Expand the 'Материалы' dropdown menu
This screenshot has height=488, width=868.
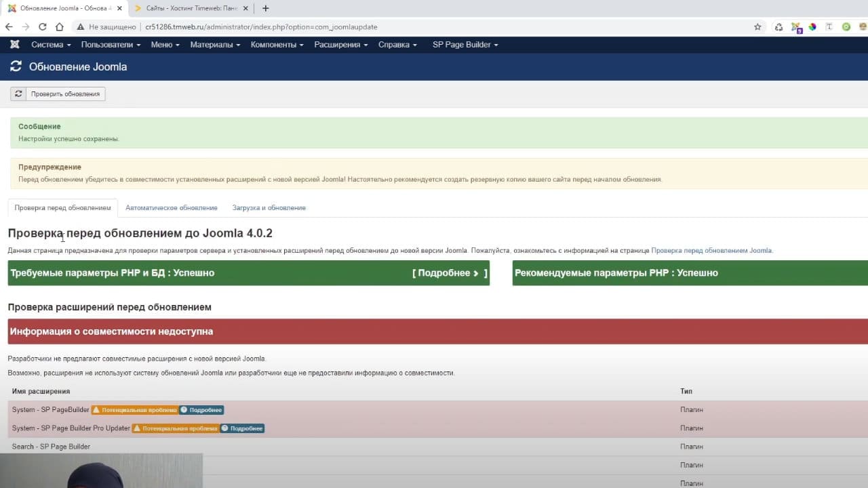tap(215, 45)
